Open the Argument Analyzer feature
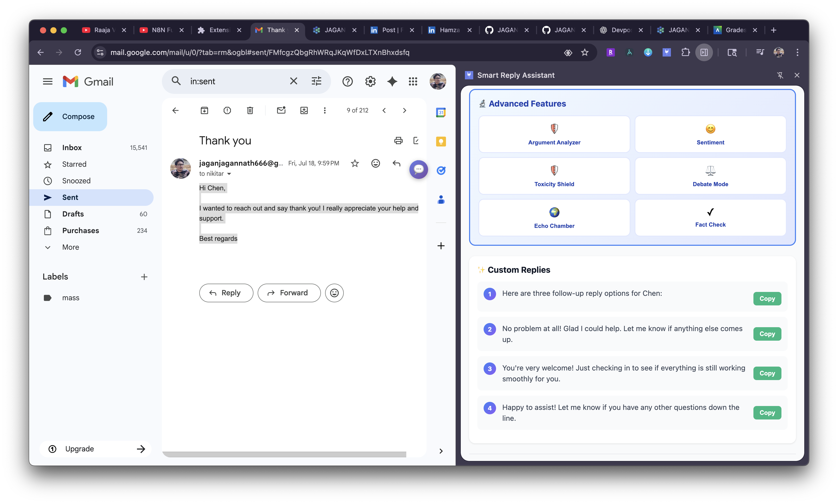This screenshot has height=504, width=838. coord(554,135)
